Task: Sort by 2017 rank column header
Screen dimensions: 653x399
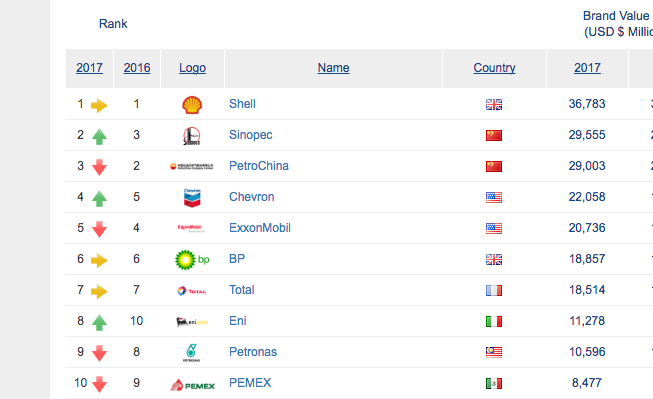Action: [89, 68]
